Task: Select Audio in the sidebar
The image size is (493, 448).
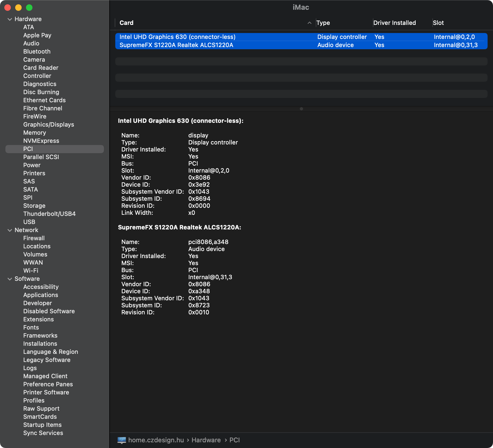Action: click(31, 44)
